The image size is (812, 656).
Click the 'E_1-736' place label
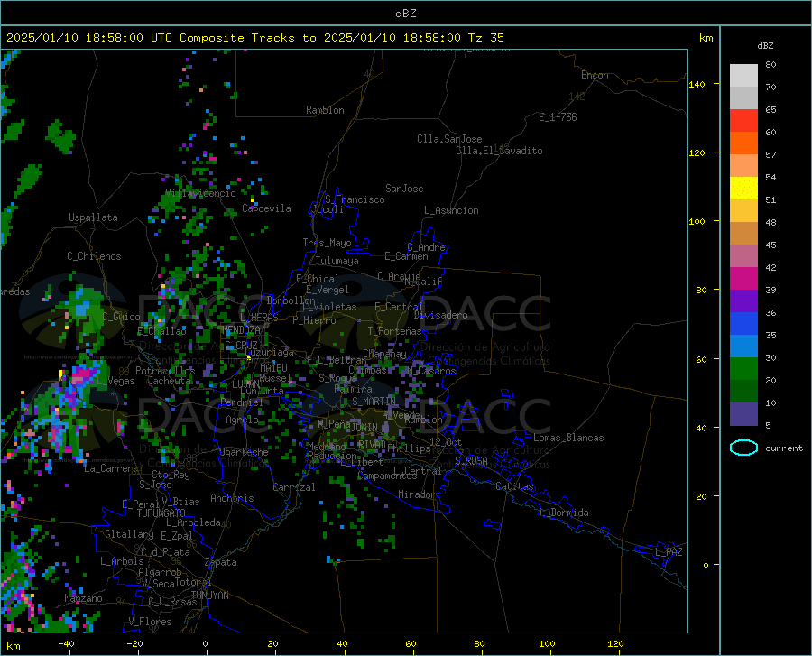pyautogui.click(x=558, y=117)
